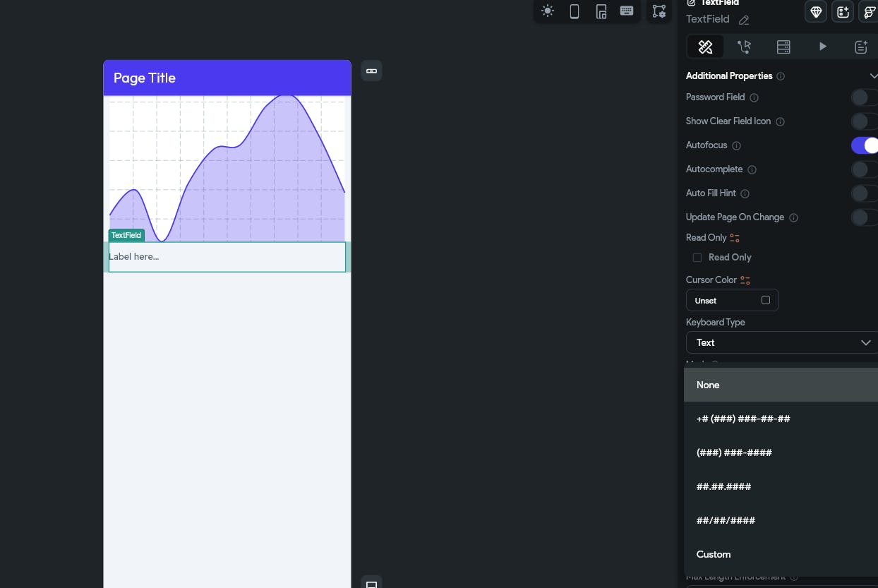Image resolution: width=878 pixels, height=588 pixels.
Task: Click the FlutterFlow logo icon at top right
Action: 870,11
